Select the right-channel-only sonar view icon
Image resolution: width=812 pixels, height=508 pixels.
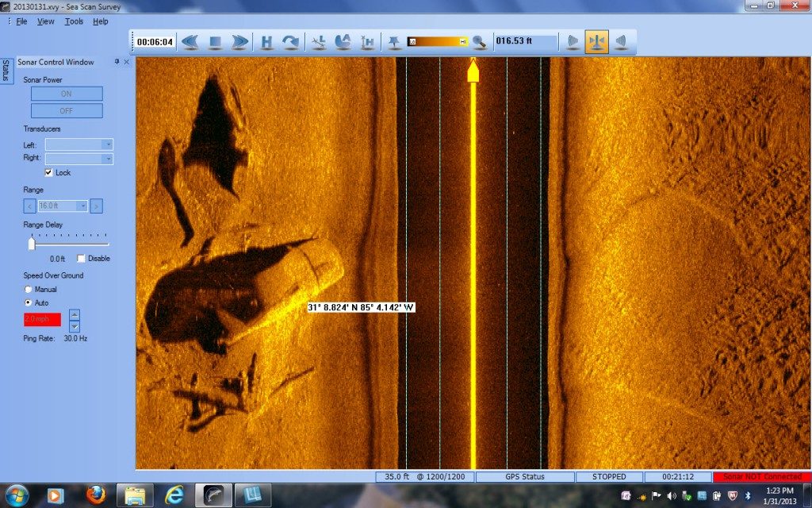coord(621,41)
